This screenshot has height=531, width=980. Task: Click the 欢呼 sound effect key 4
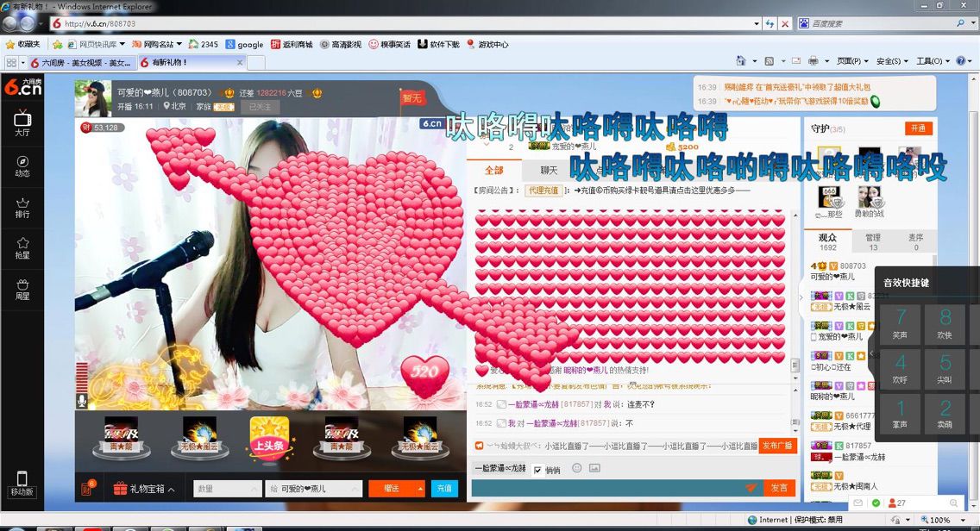(900, 367)
